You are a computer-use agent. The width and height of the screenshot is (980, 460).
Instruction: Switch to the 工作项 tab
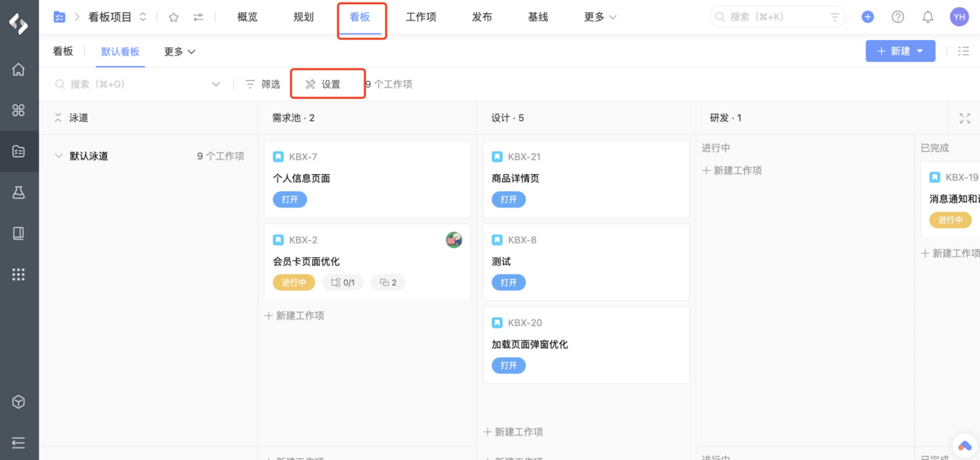pyautogui.click(x=421, y=17)
